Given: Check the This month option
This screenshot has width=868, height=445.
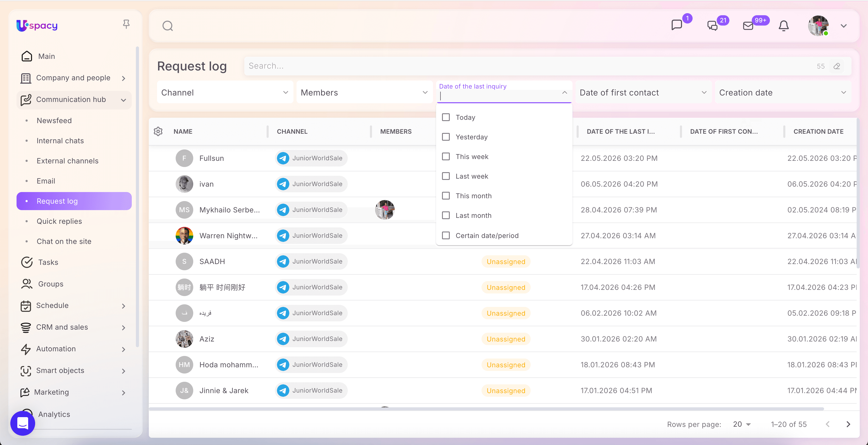Looking at the screenshot, I should [446, 196].
